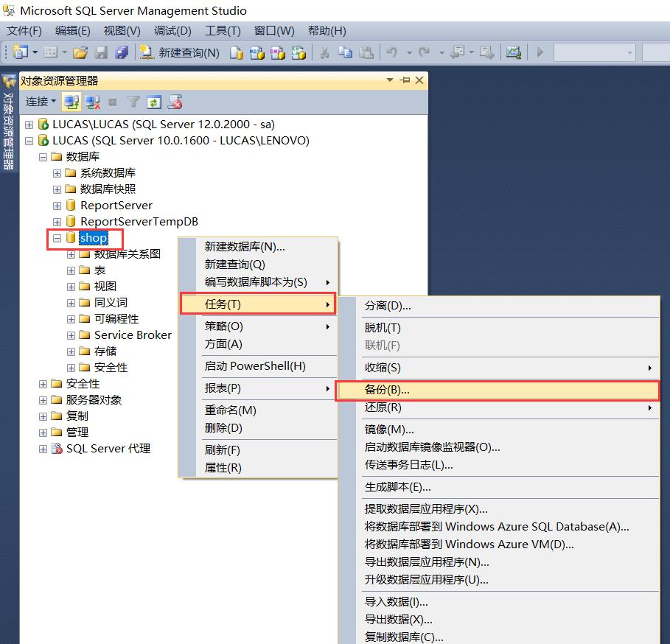Open the 视图(V) menu
The height and width of the screenshot is (644, 670).
(122, 31)
